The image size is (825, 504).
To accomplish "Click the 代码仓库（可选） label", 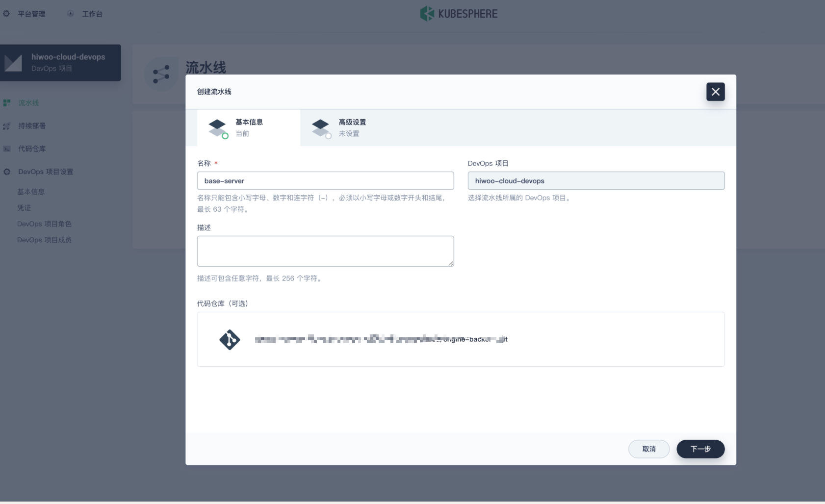I will tap(222, 303).
